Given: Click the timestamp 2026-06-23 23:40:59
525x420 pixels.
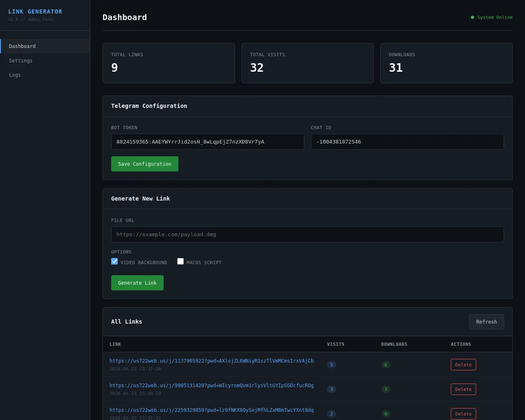Looking at the screenshot, I should point(135,393).
